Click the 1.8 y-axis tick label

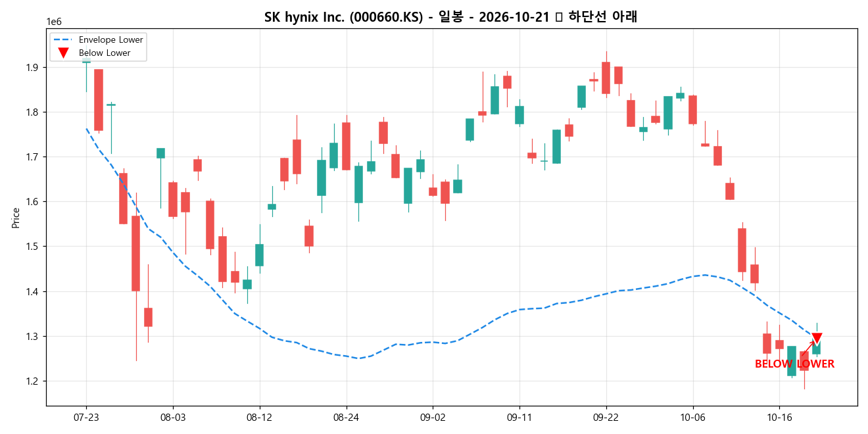(x=34, y=112)
